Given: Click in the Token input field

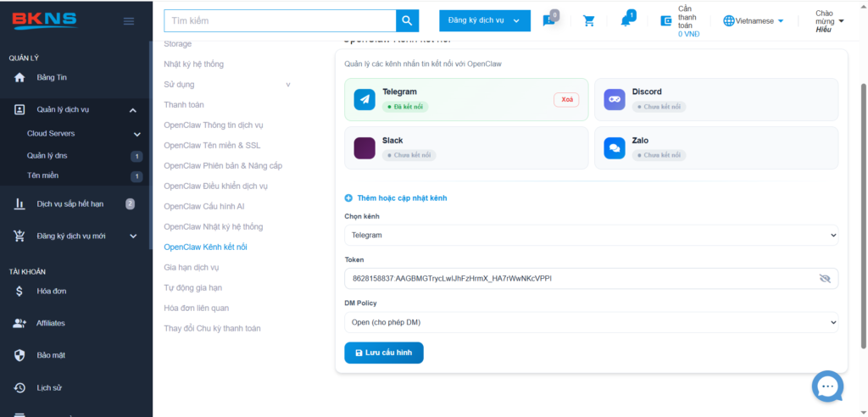Looking at the screenshot, I should tap(591, 279).
